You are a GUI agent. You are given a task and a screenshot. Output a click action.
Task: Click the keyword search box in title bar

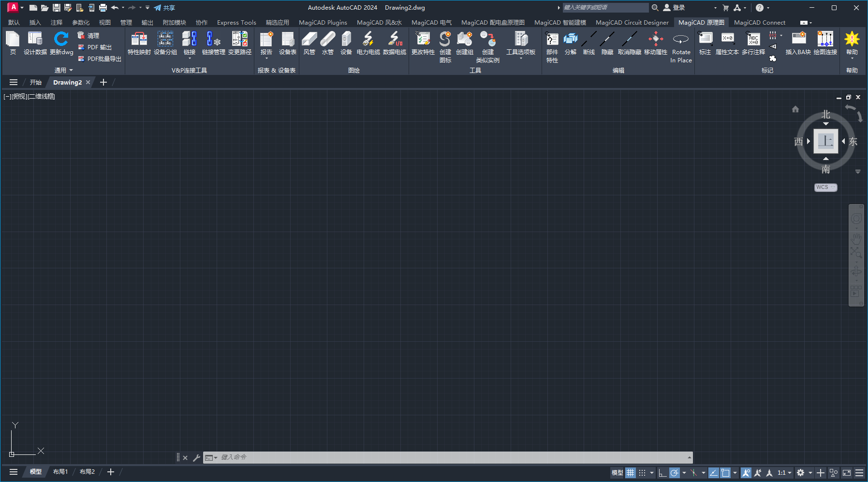pyautogui.click(x=605, y=7)
